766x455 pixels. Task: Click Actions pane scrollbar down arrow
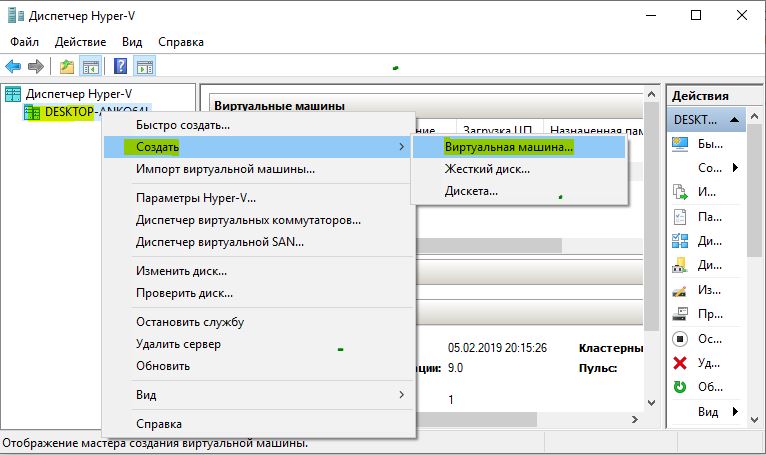click(755, 420)
